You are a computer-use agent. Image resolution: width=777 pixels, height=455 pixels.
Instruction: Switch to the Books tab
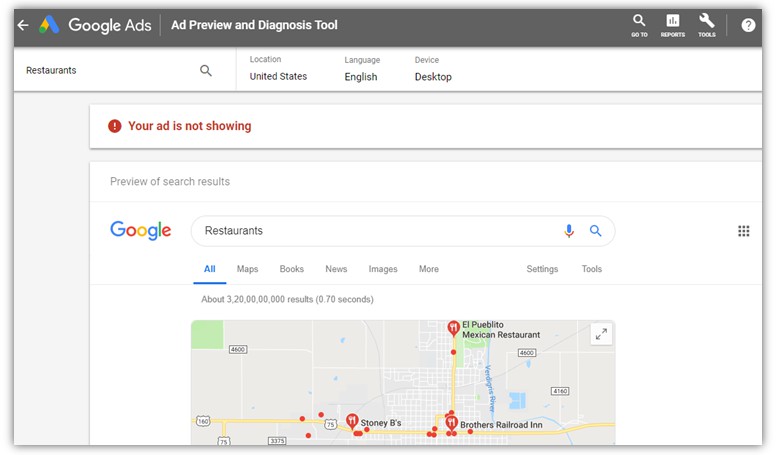pyautogui.click(x=291, y=269)
